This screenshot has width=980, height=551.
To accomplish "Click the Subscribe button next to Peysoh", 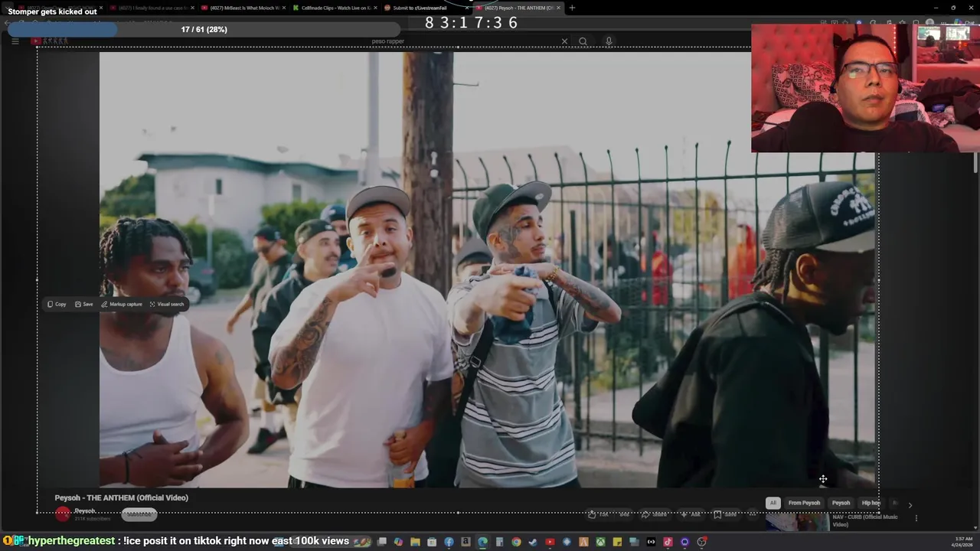I will click(x=139, y=514).
